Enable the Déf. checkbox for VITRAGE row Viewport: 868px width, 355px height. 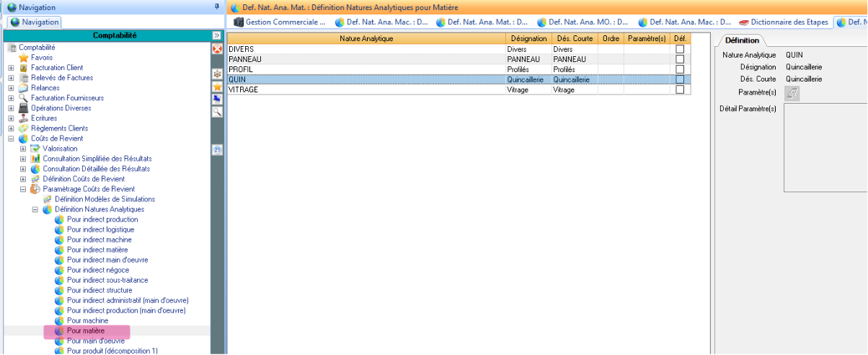click(680, 90)
